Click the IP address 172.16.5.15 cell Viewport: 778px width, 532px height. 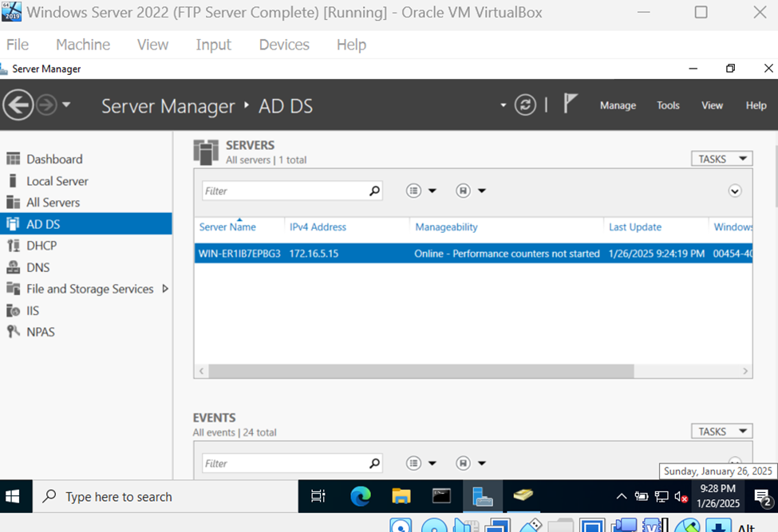[314, 254]
